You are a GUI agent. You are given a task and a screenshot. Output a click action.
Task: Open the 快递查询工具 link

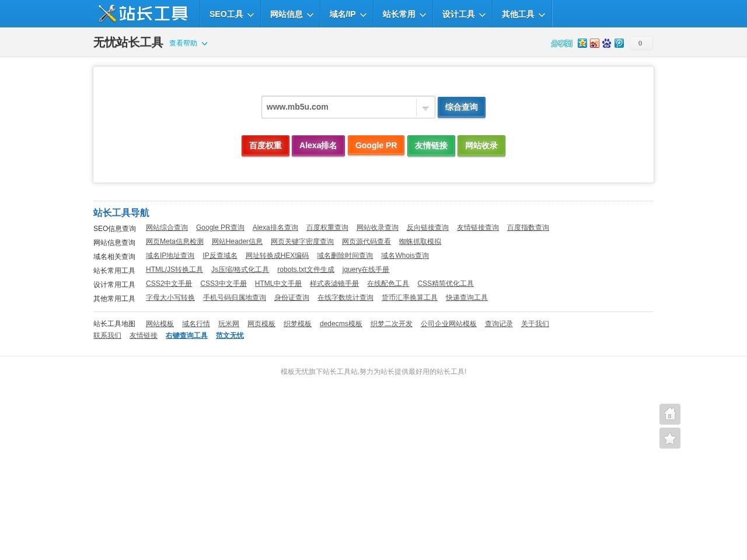pos(467,297)
